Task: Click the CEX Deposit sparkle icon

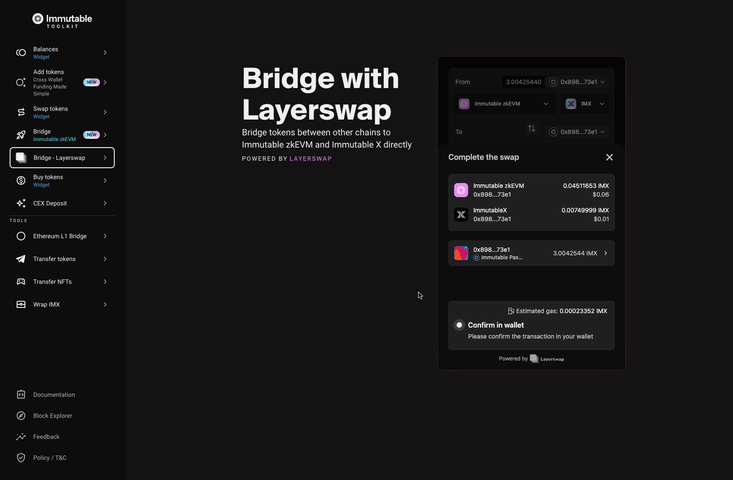Action: coord(21,203)
